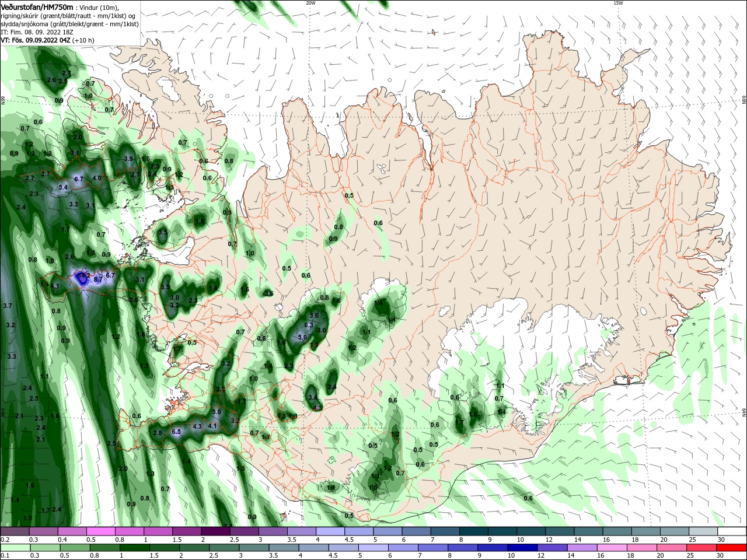Click the '4.0' precipitation value on the map
Screen dimensions: 747x560
(97, 178)
